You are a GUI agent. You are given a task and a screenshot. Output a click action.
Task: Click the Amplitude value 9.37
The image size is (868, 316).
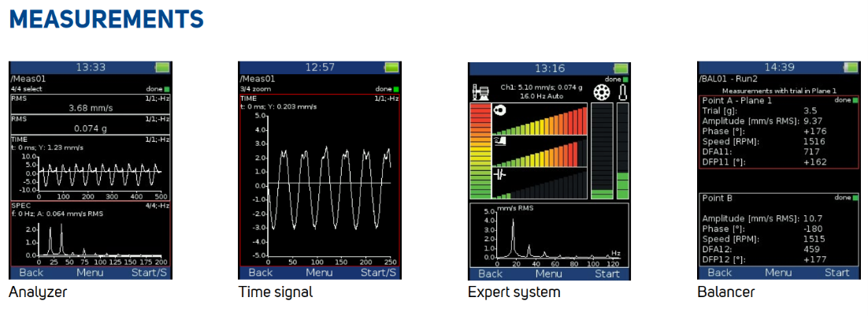[x=813, y=121]
